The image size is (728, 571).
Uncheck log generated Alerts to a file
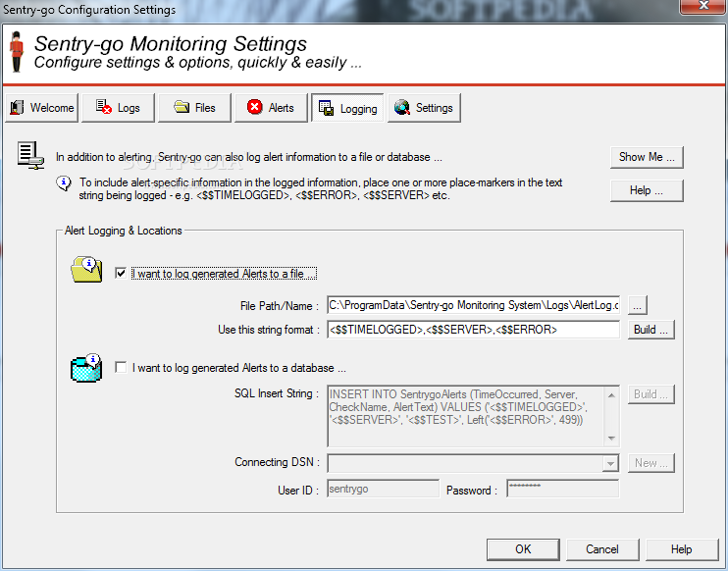point(121,274)
